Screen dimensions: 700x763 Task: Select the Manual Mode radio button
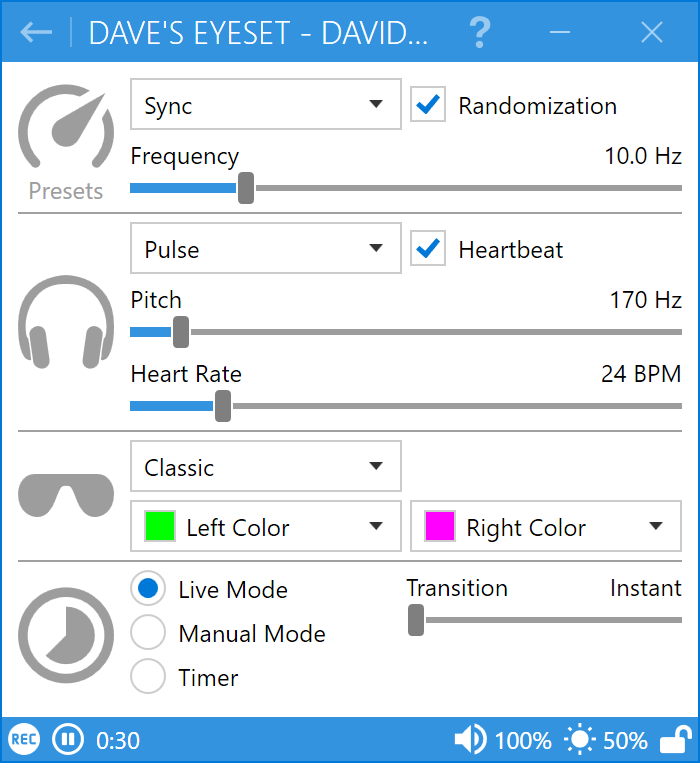pyautogui.click(x=148, y=633)
